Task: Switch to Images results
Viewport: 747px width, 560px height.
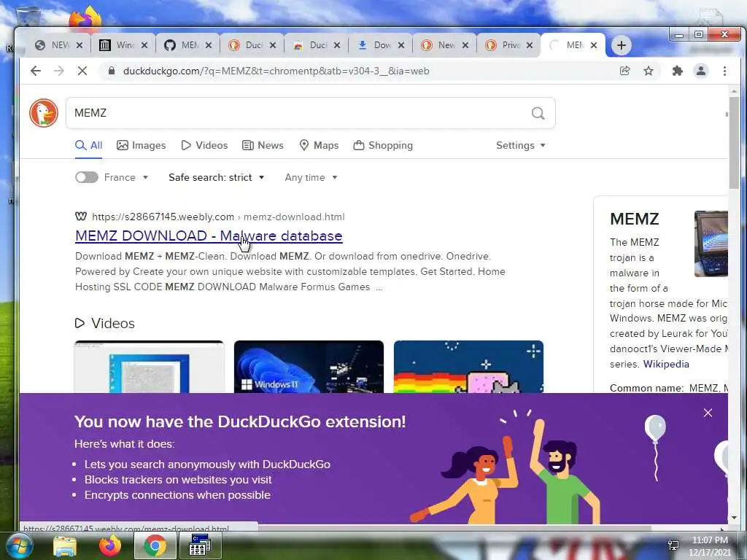Action: (x=142, y=145)
